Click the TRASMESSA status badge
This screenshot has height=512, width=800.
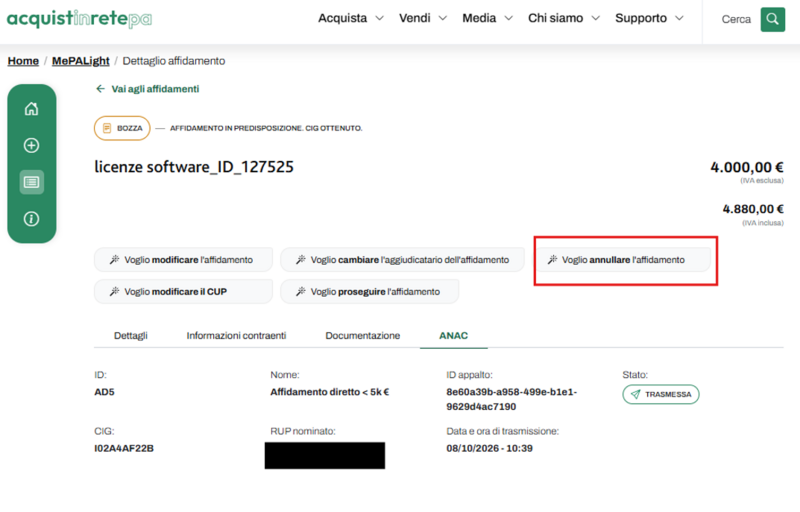point(661,394)
